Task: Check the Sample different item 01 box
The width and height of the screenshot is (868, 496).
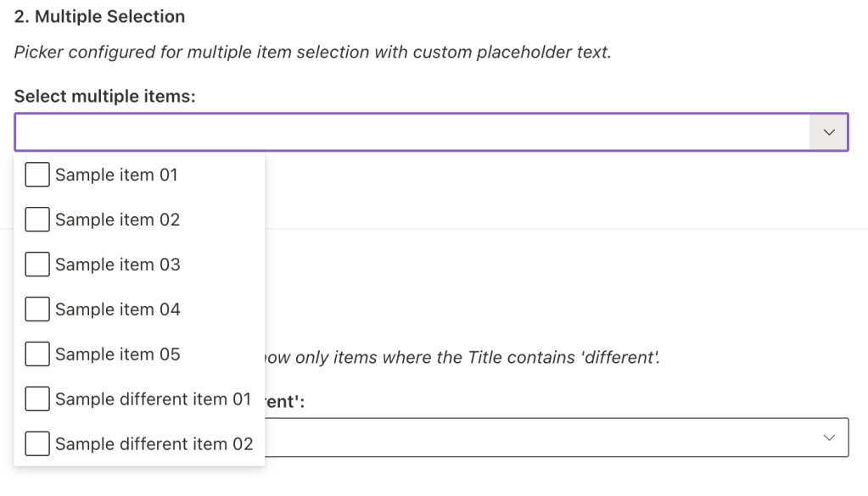Action: 37,399
